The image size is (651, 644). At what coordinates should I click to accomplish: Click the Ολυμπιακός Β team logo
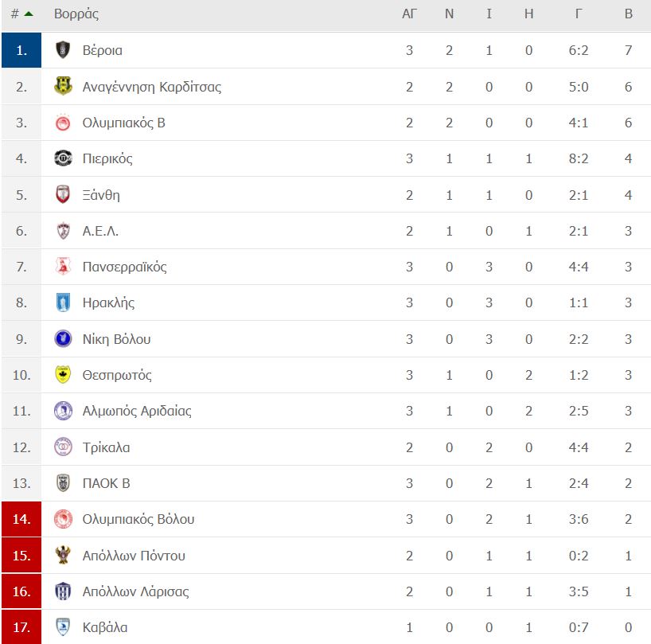[x=63, y=123]
